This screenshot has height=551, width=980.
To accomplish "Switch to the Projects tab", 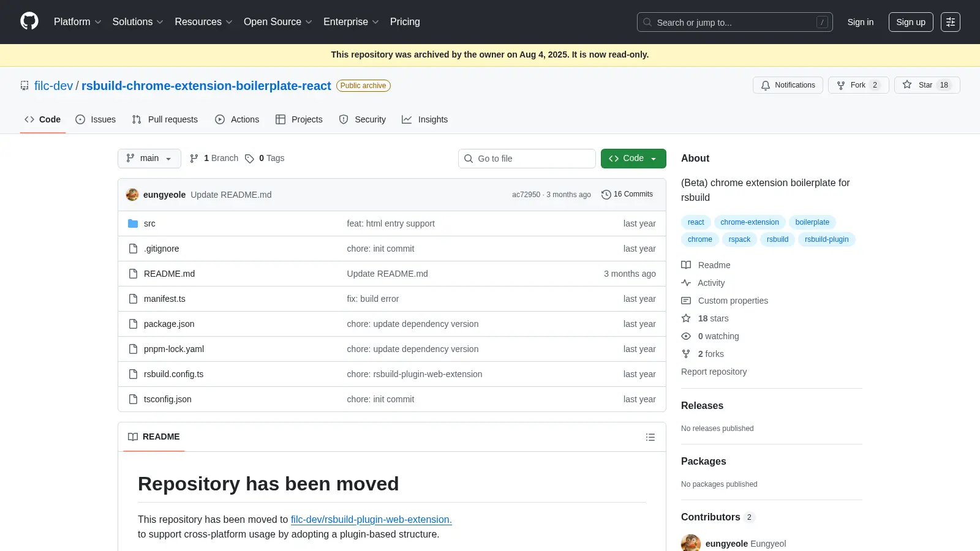I will pyautogui.click(x=299, y=119).
